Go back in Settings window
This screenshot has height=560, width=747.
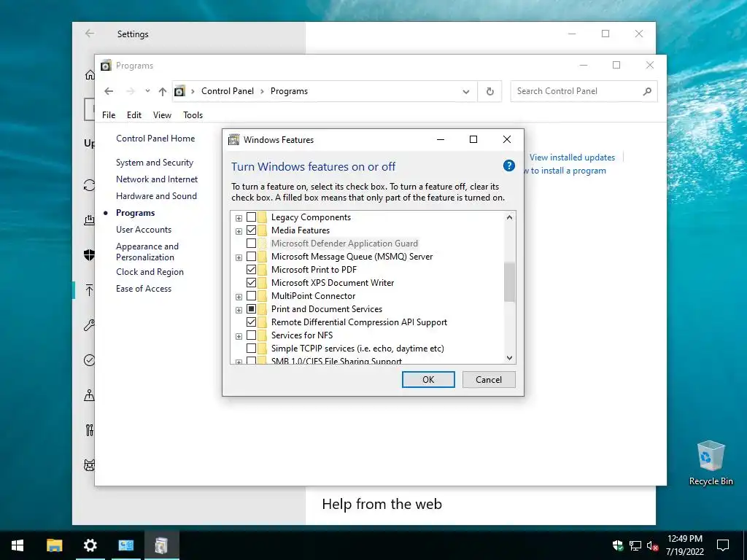[x=90, y=34]
